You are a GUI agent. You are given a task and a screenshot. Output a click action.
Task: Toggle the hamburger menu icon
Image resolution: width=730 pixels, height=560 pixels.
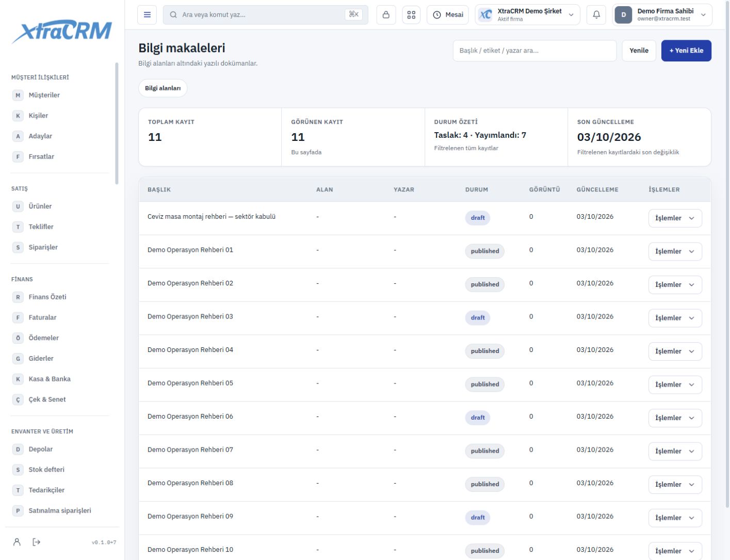pyautogui.click(x=147, y=15)
